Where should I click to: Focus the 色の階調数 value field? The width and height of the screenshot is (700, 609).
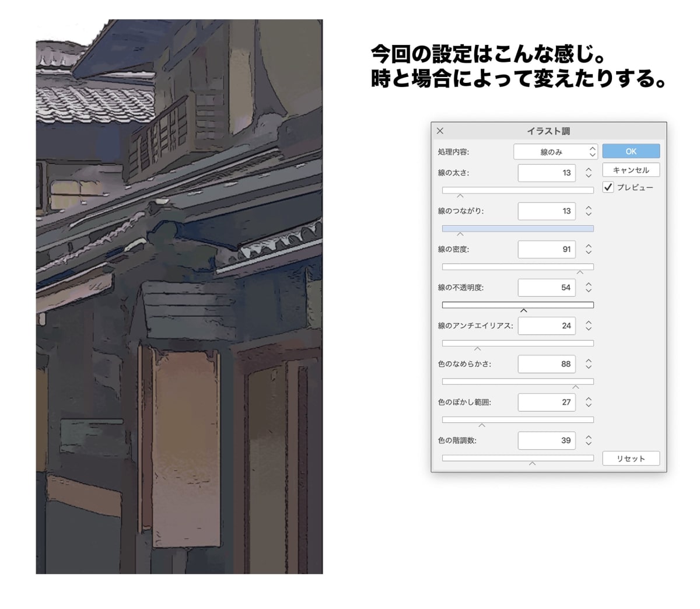click(547, 440)
